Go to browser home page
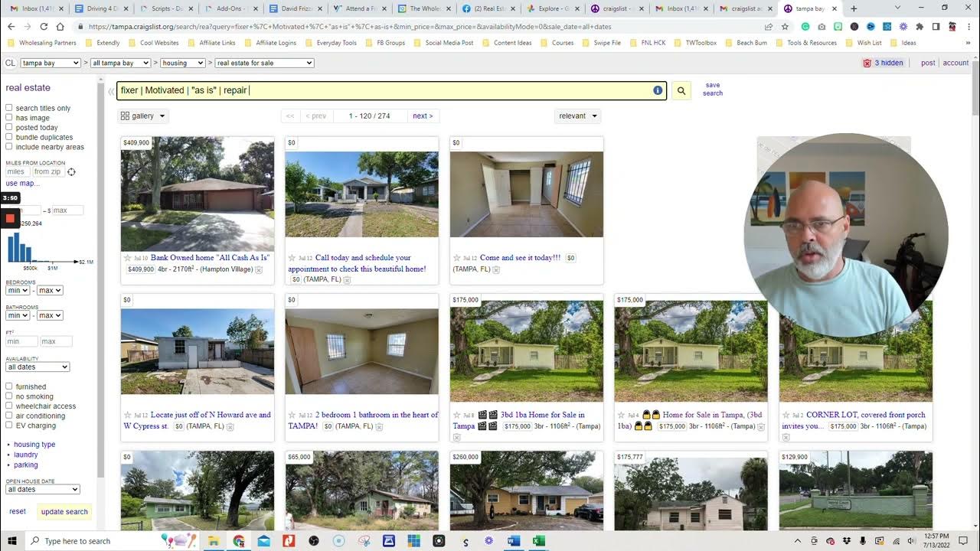The width and height of the screenshot is (980, 551). 60,26
